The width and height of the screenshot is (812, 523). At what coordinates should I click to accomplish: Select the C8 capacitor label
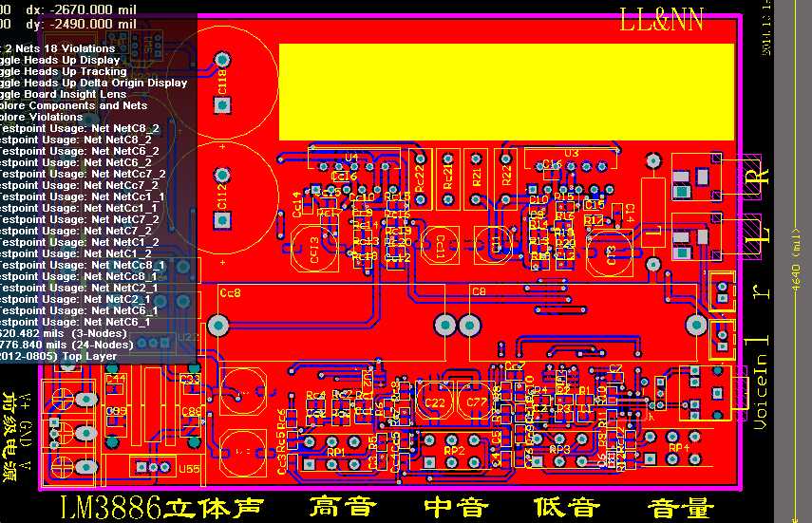click(x=479, y=291)
